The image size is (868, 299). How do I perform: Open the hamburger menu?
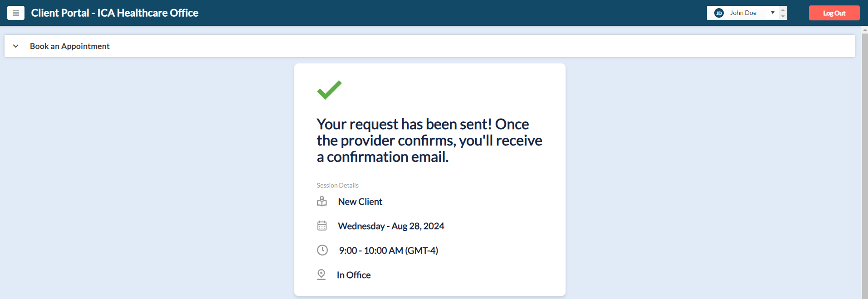(x=16, y=13)
